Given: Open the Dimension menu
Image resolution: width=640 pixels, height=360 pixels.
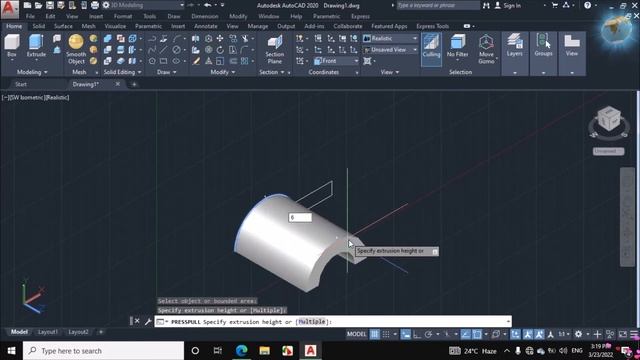Looking at the screenshot, I should pos(205,16).
